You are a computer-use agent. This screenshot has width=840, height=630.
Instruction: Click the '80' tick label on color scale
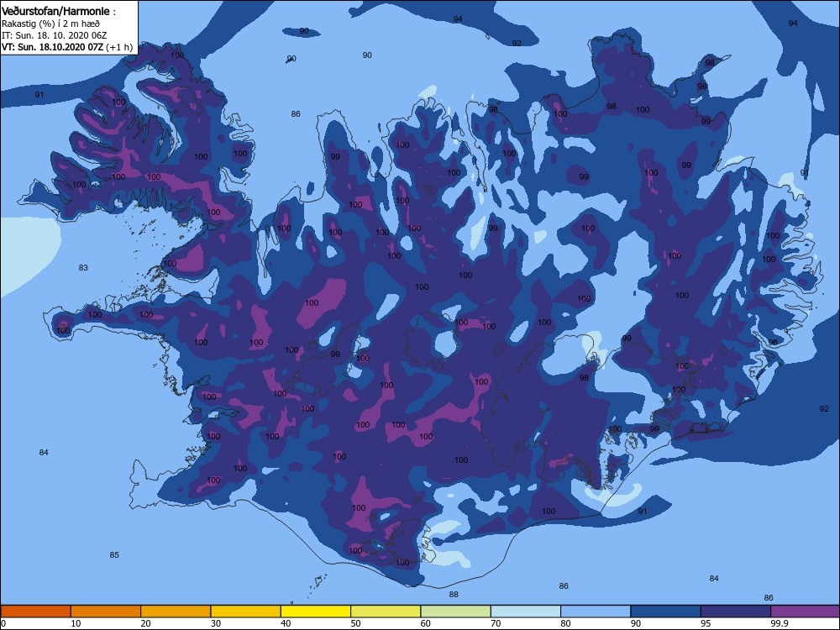565,623
